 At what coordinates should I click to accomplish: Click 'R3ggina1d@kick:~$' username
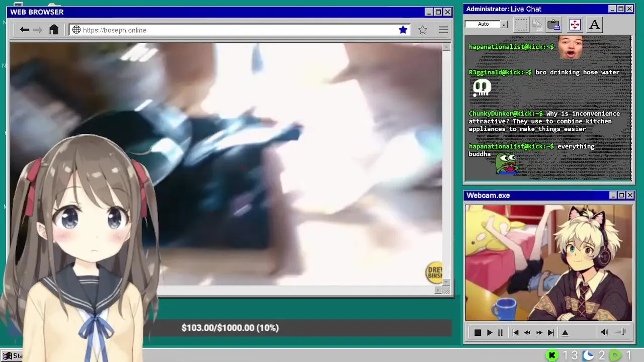click(500, 72)
